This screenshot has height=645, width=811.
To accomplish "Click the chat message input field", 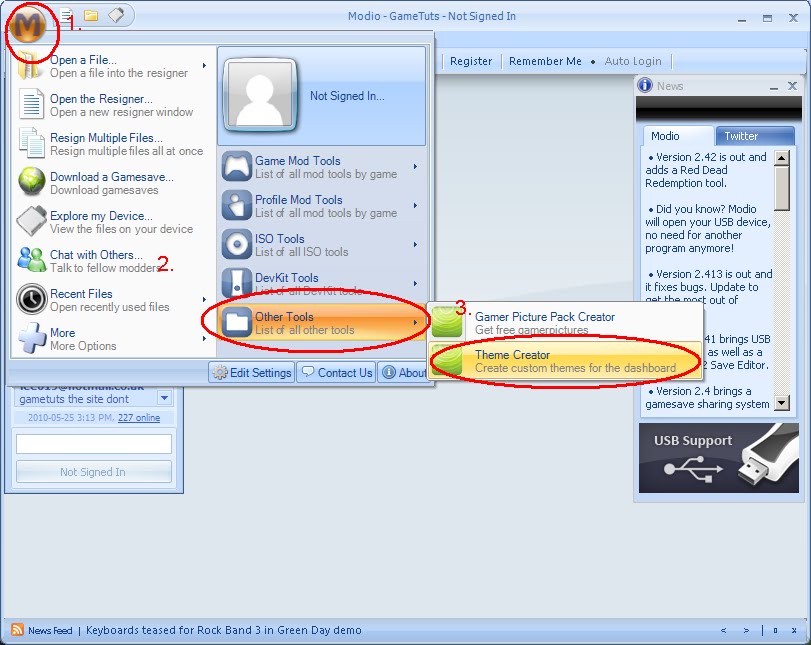I will pyautogui.click(x=94, y=444).
